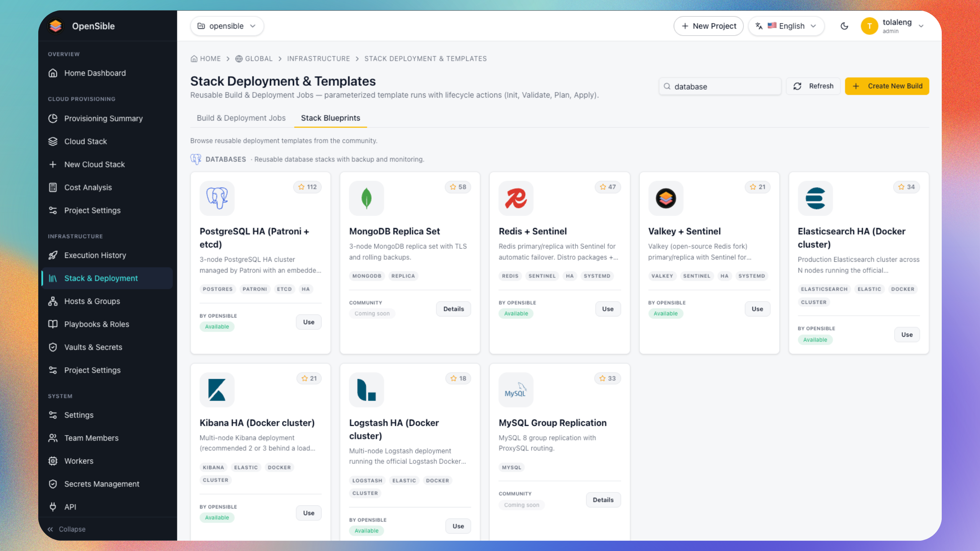Click the API plug icon
The width and height of the screenshot is (980, 551).
(53, 507)
